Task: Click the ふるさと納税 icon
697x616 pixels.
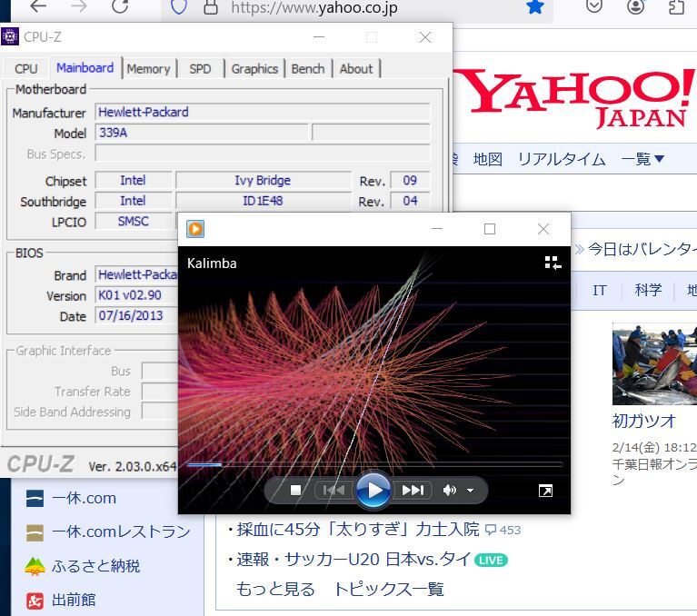Action: click(35, 567)
